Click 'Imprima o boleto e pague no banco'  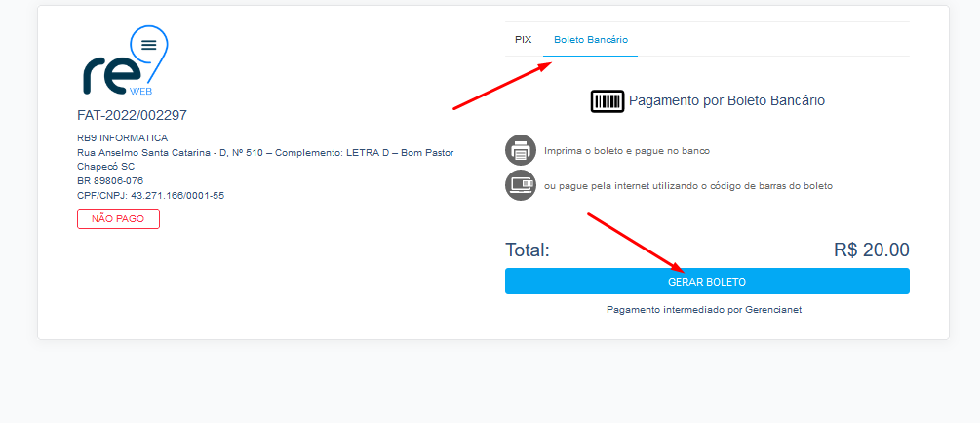point(627,151)
